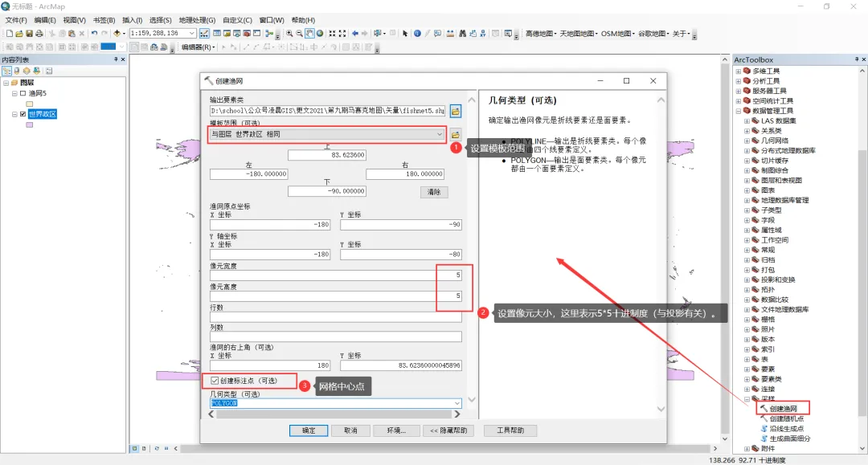Open the ModelBuilder window icon
Viewport: 868px width, 465px height.
[269, 34]
